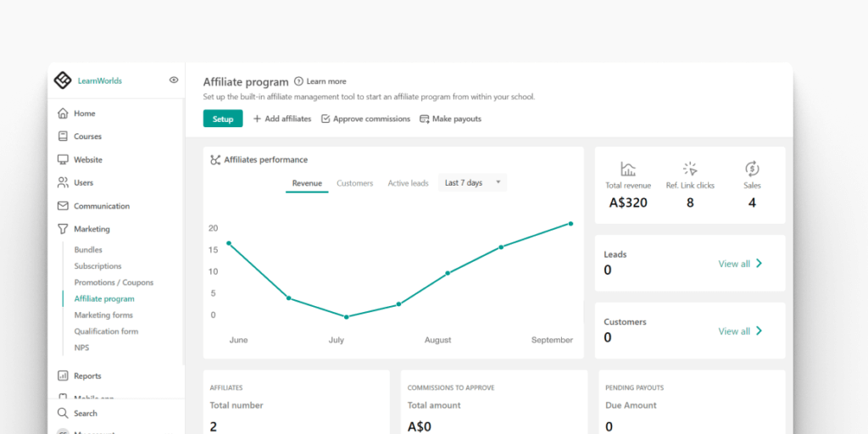Open Bundles under Marketing
This screenshot has height=434, width=868.
[x=88, y=250]
